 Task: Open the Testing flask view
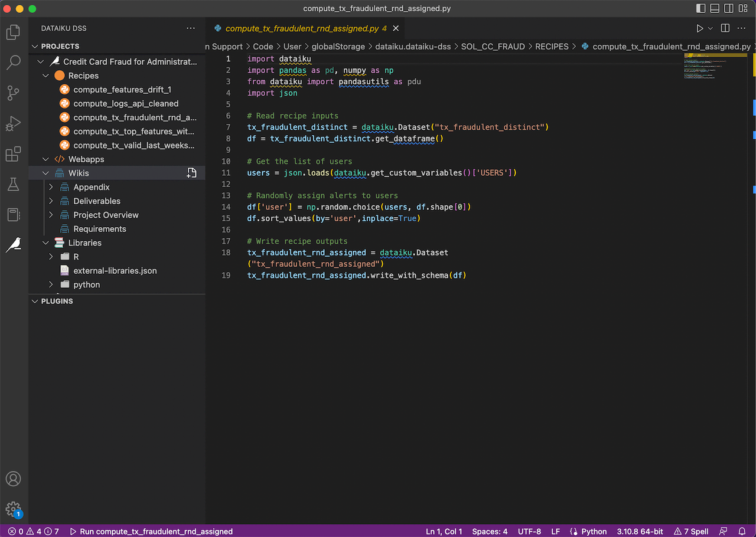pos(13,184)
